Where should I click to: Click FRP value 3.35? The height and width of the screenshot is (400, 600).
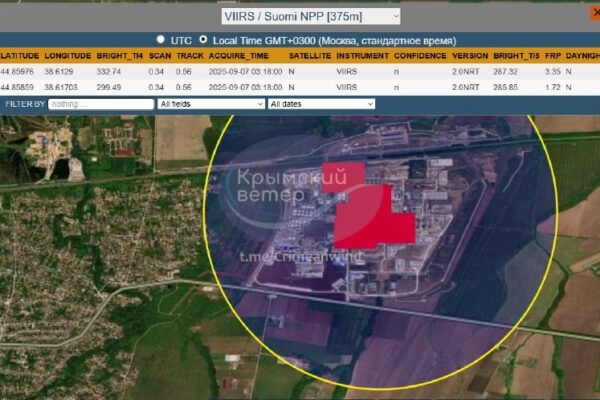553,72
